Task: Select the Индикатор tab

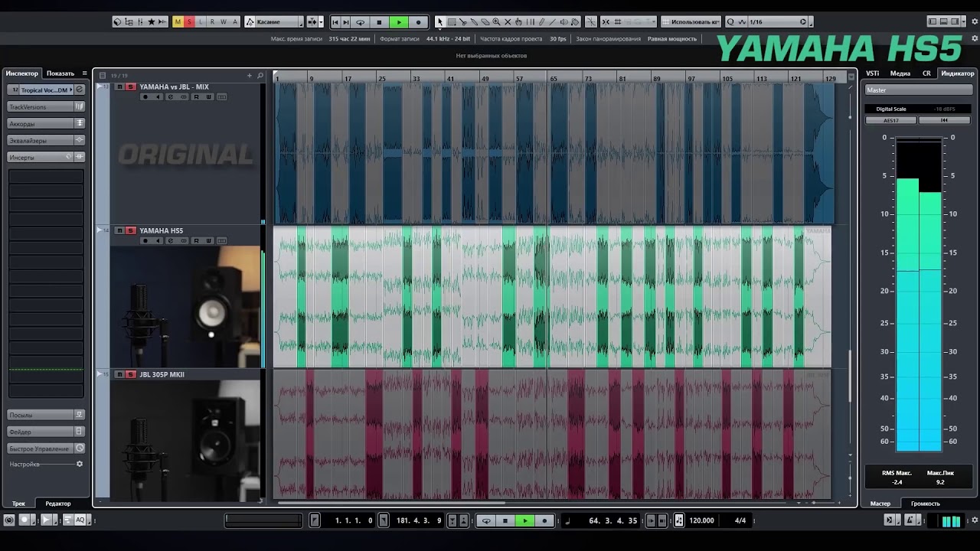Action: (958, 73)
